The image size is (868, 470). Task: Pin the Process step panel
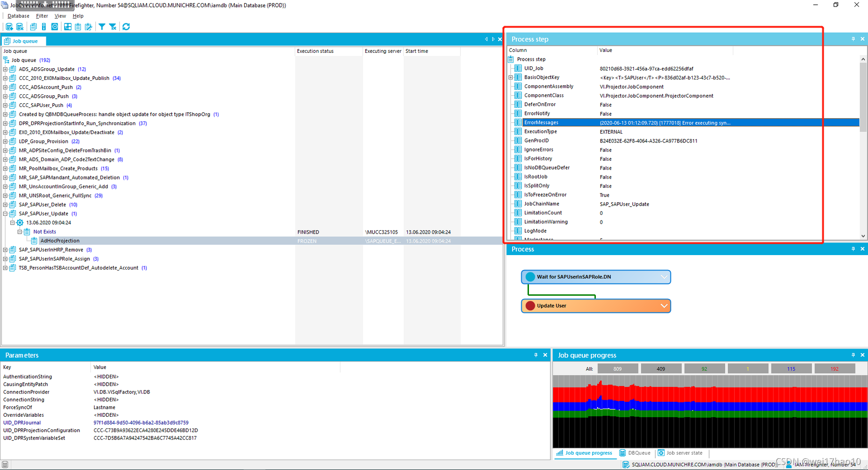[x=854, y=39]
